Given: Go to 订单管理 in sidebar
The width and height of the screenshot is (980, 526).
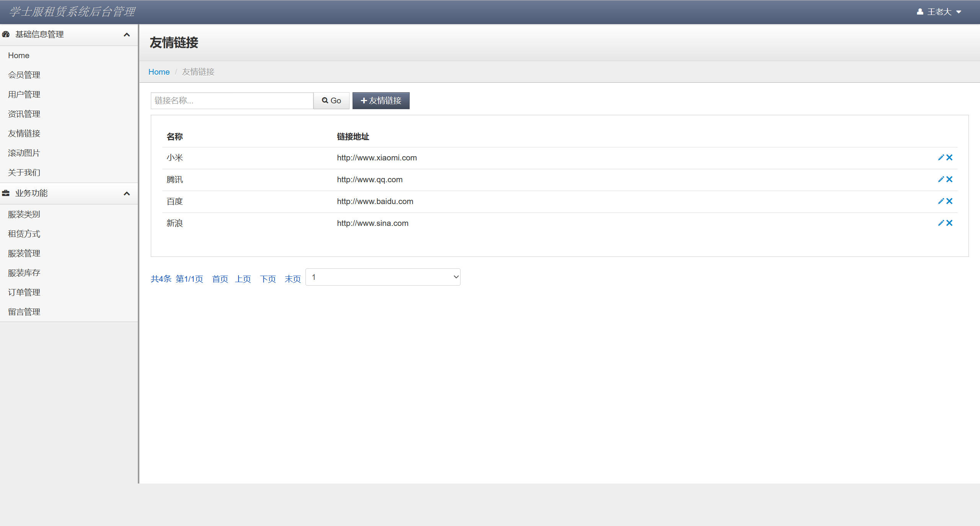Looking at the screenshot, I should point(24,292).
